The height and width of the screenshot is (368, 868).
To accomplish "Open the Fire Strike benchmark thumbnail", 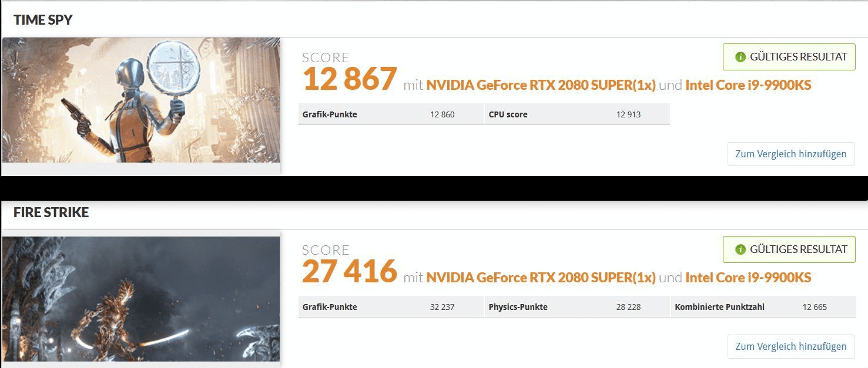I will pos(141,299).
